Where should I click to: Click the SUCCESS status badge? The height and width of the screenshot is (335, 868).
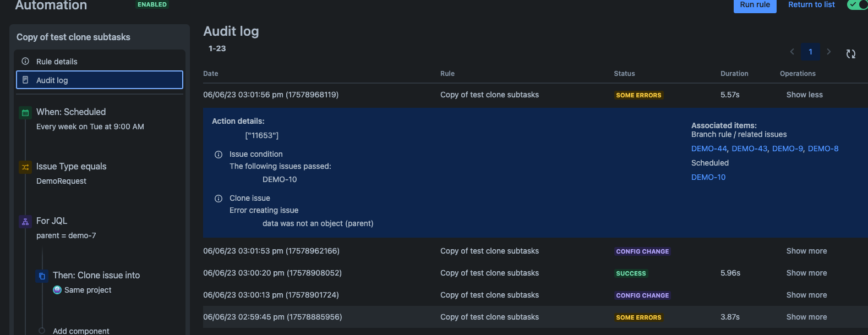(x=631, y=273)
